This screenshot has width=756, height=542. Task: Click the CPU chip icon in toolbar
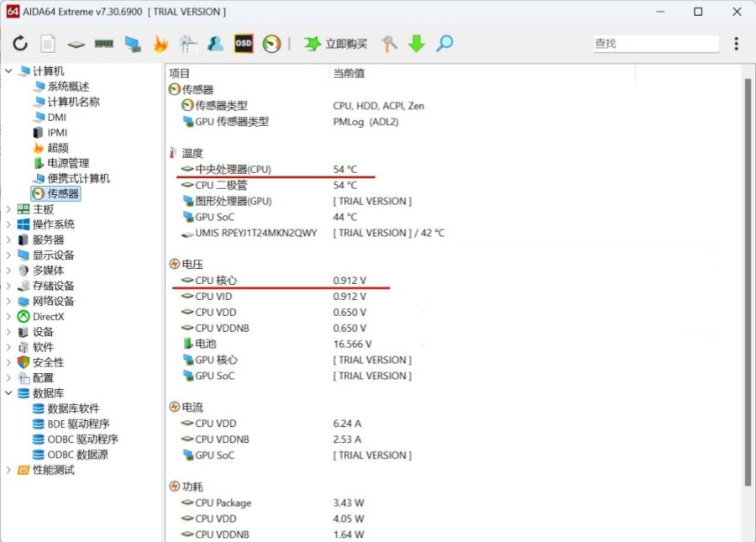76,45
